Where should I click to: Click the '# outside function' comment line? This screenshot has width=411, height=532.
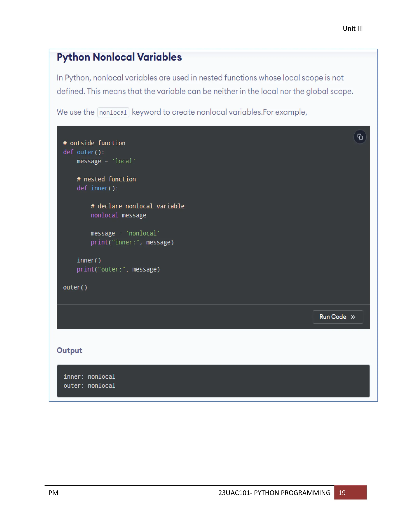(x=94, y=143)
